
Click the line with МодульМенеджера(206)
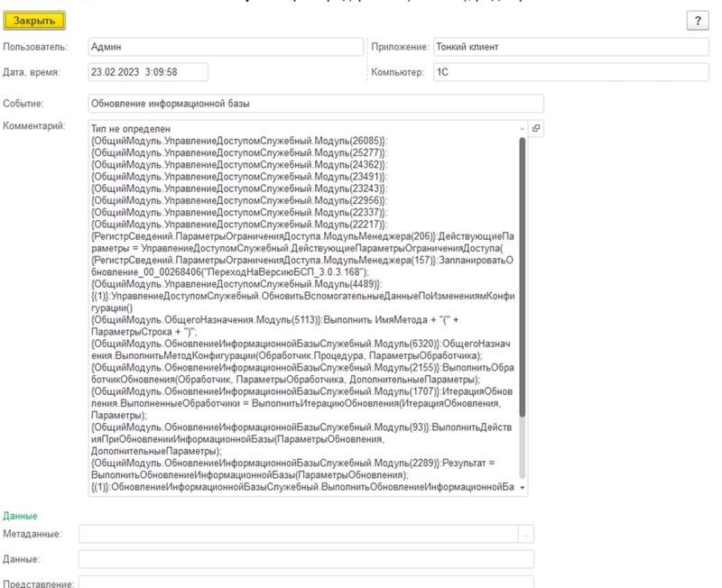click(302, 236)
